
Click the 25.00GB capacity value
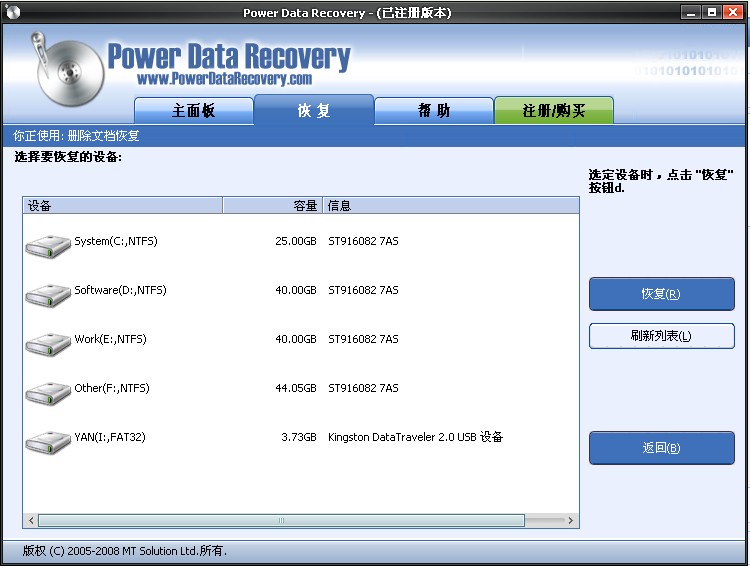(296, 241)
